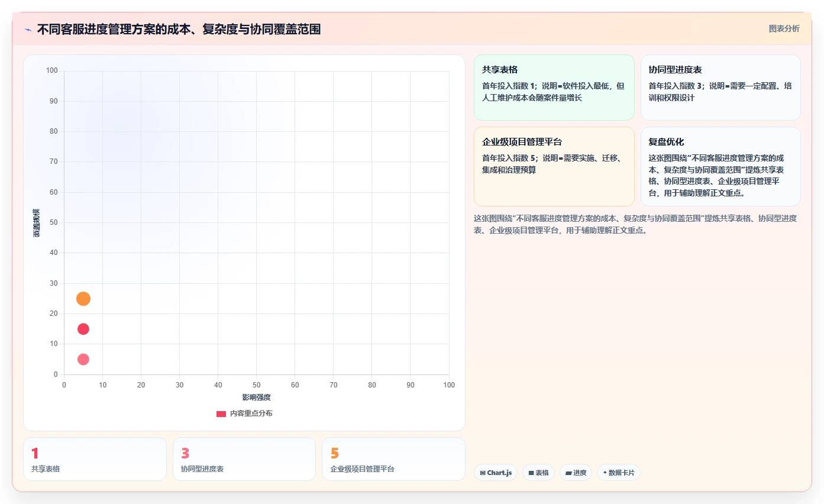Screen dimensions: 824x504
Task: Select the stat card showing 1 共享表格
Action: click(95, 459)
